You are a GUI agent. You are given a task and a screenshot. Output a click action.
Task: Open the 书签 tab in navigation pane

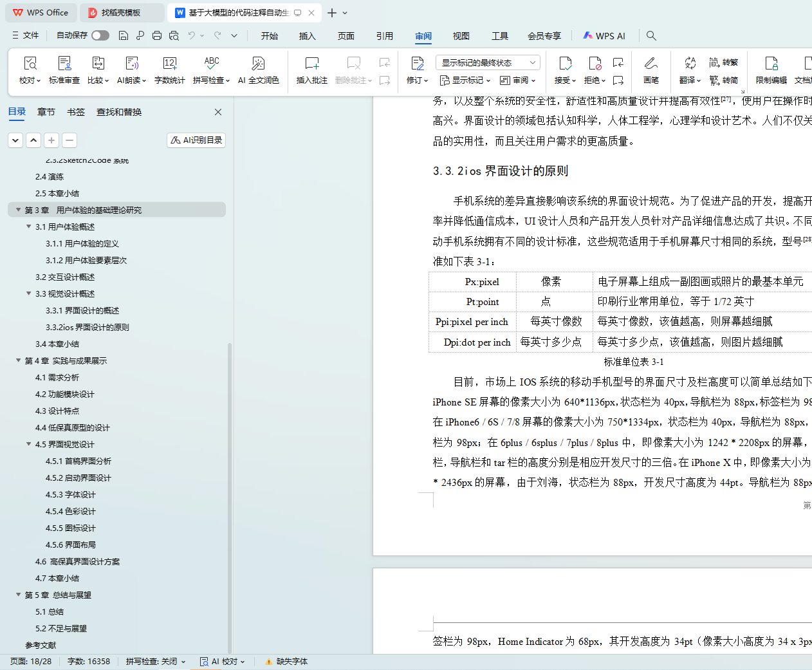click(76, 112)
